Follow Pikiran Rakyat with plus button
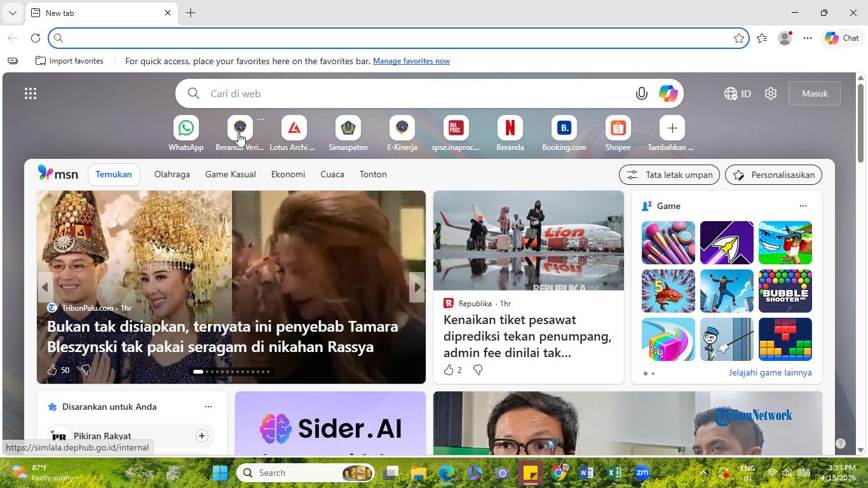The image size is (868, 488). [201, 436]
